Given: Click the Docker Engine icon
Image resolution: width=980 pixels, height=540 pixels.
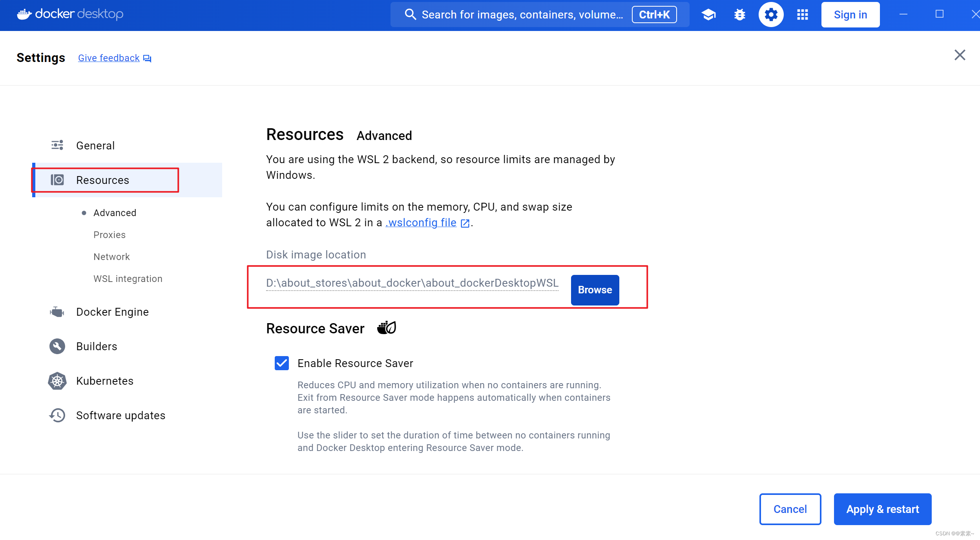Looking at the screenshot, I should tap(57, 312).
